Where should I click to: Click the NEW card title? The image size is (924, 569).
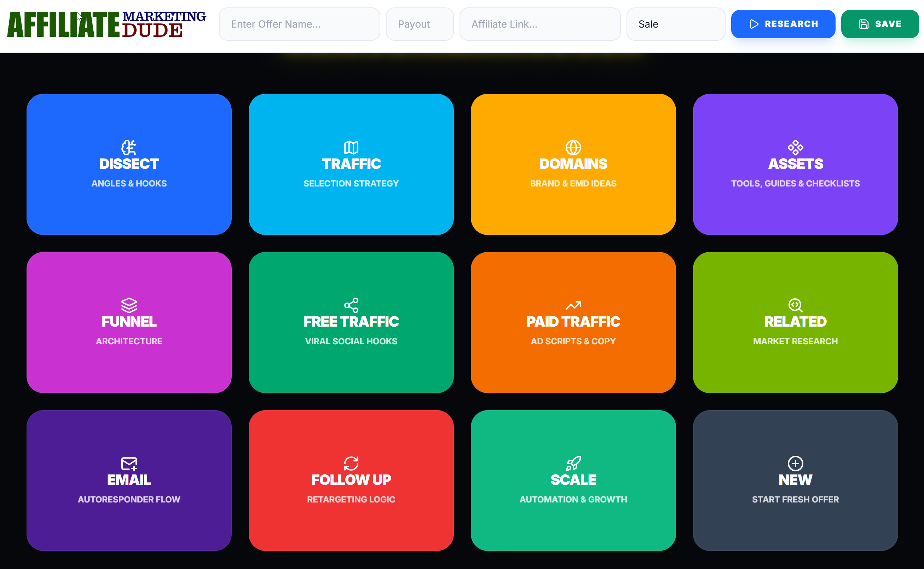pos(795,479)
